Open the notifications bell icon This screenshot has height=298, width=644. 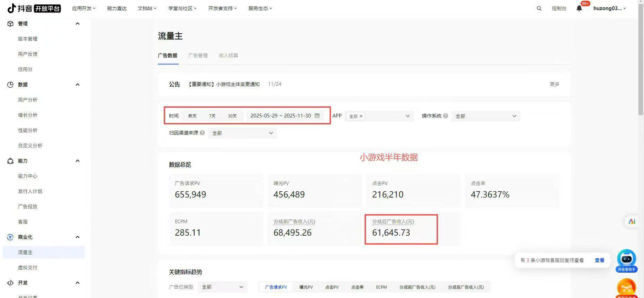pyautogui.click(x=579, y=8)
